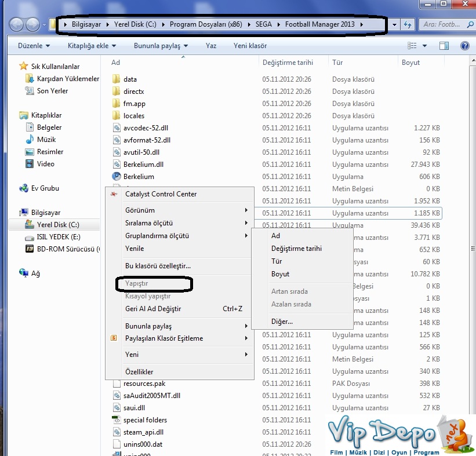Click the search magnifier icon
The width and height of the screenshot is (476, 456).
coord(470,24)
